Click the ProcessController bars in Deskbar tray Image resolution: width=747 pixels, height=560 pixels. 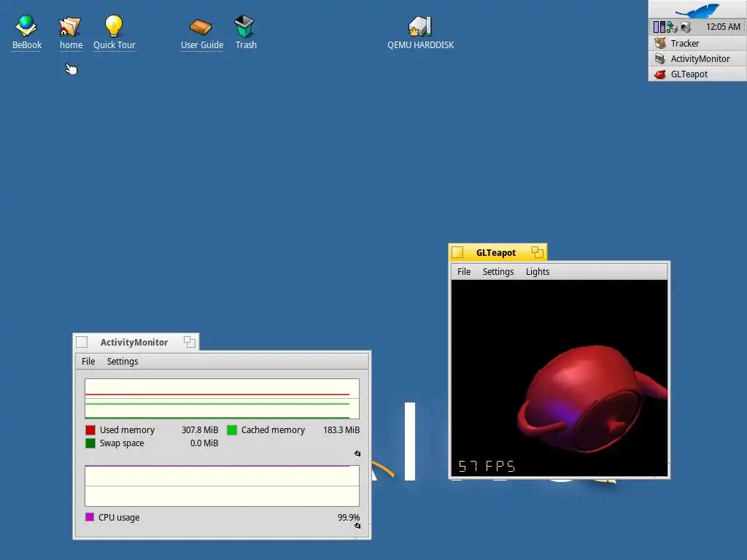coord(659,27)
